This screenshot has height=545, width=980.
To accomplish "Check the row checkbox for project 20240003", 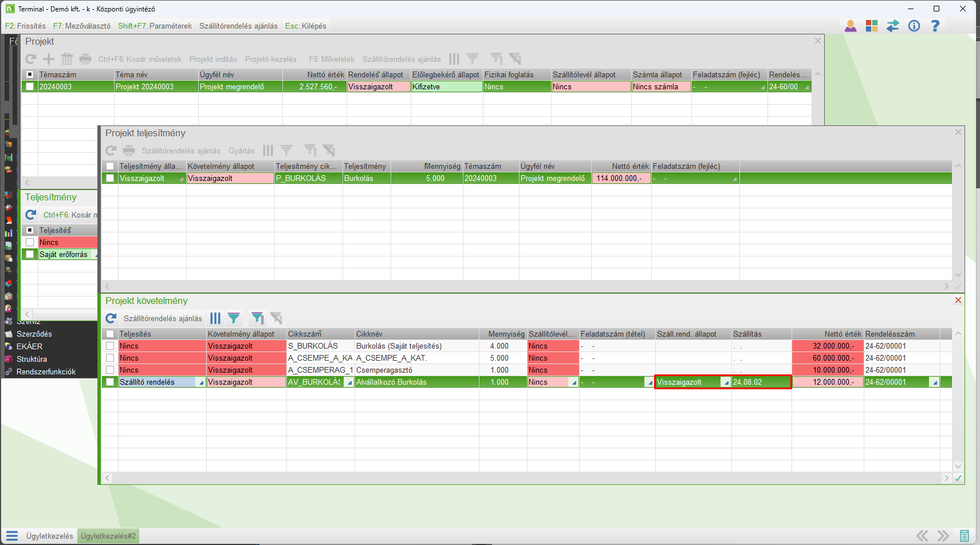I will tap(30, 86).
